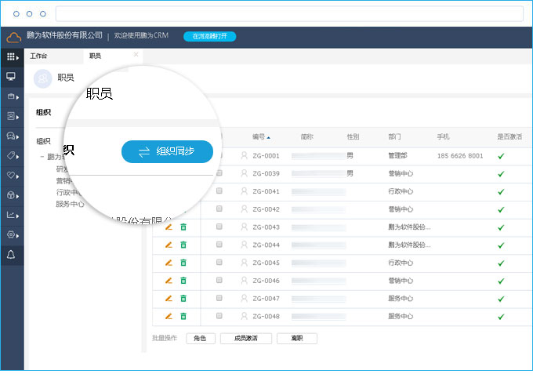Sort by the 编号 column header
Image resolution: width=533 pixels, height=392 pixels.
pos(260,136)
